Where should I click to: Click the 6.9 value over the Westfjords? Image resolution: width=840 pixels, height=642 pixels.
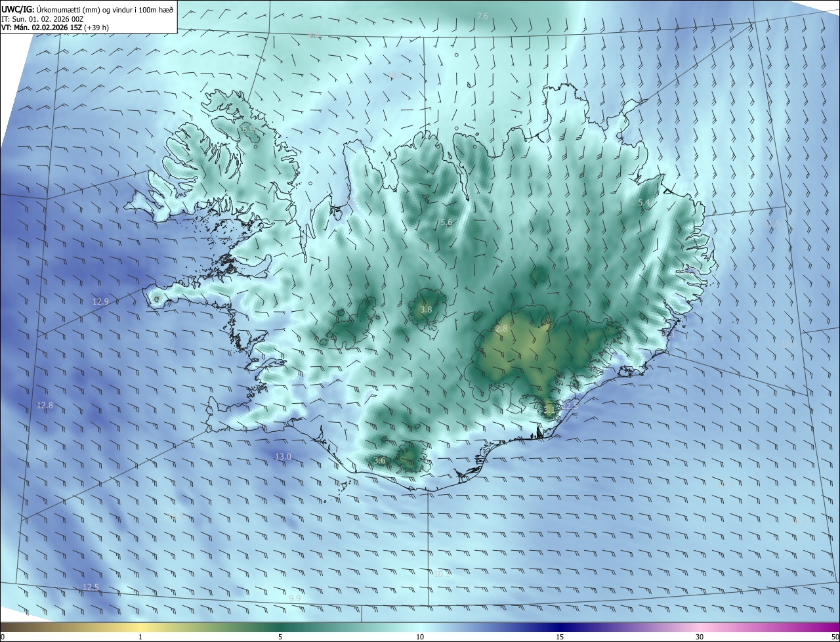pyautogui.click(x=249, y=130)
